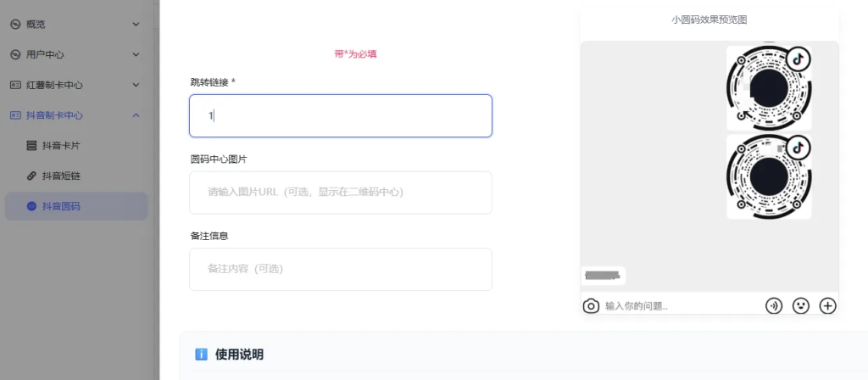Screen dimensions: 868x380
Task: Click the 圆码中心图片 label
Action: point(219,159)
